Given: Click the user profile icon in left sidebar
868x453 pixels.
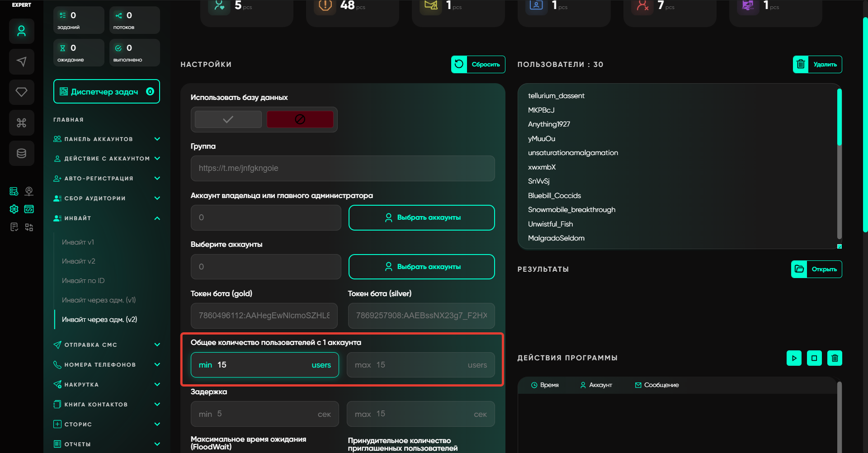Looking at the screenshot, I should pos(21,31).
